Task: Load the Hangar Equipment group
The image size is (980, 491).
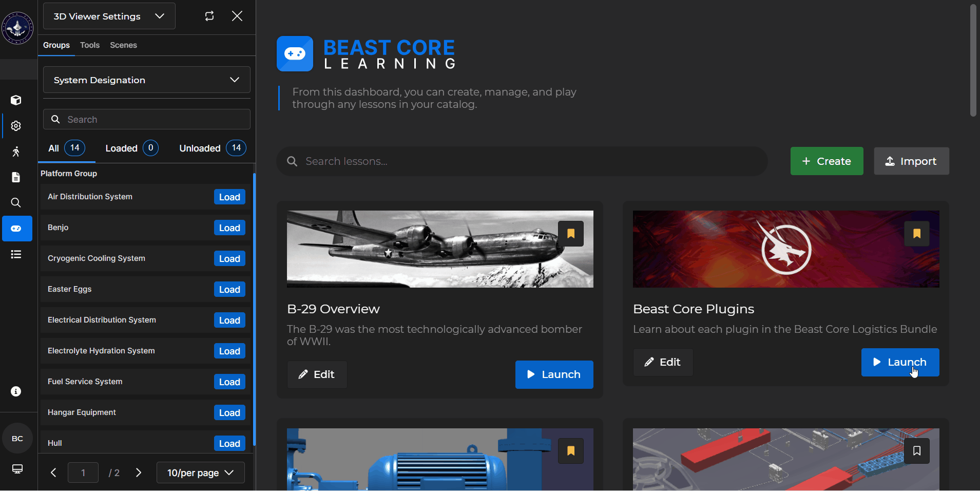Action: [x=229, y=413]
